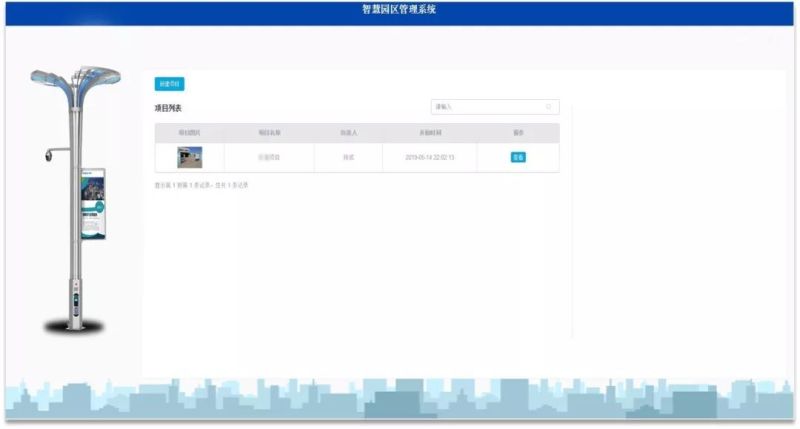Click the magnifier search icon in the search box
Viewport: 800px width, 429px height.
(x=549, y=106)
